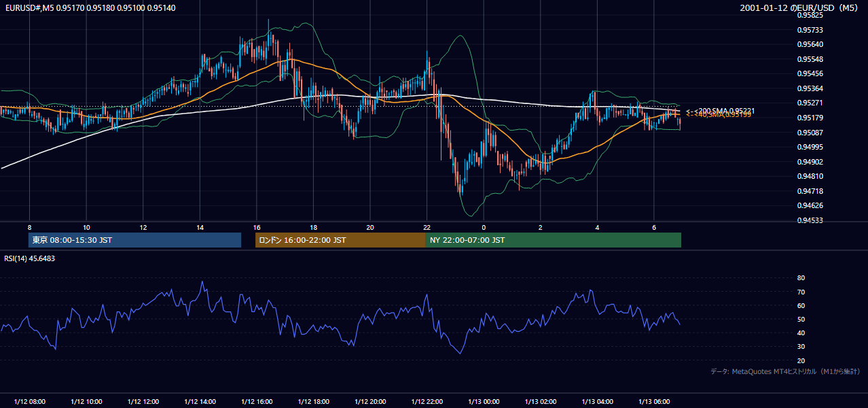Click the price axis value 0.94810
The height and width of the screenshot is (408, 868).
810,176
